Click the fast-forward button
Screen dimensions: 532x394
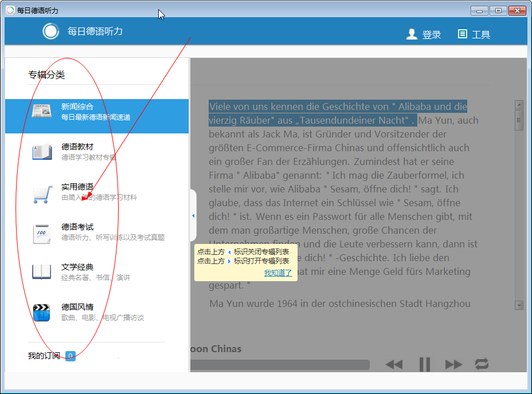pos(453,364)
